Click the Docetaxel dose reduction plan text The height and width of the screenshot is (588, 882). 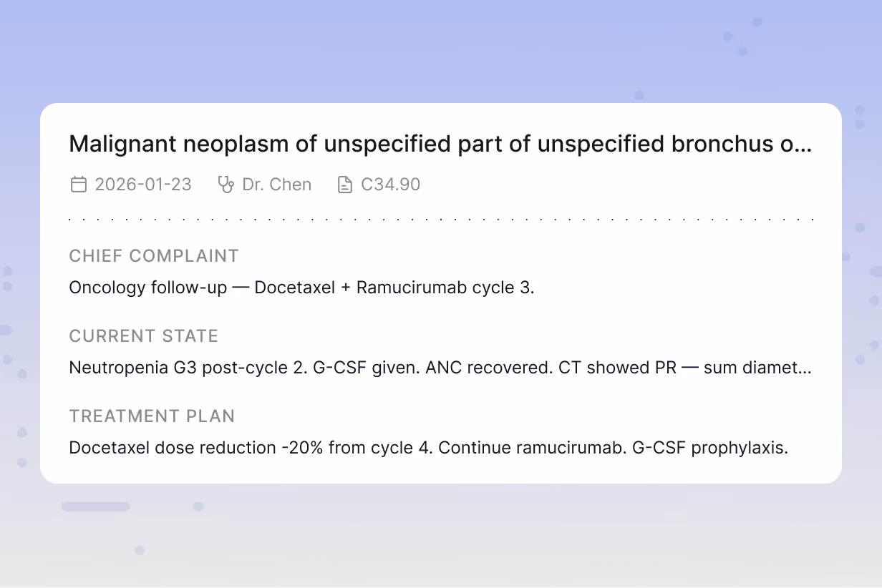point(429,448)
